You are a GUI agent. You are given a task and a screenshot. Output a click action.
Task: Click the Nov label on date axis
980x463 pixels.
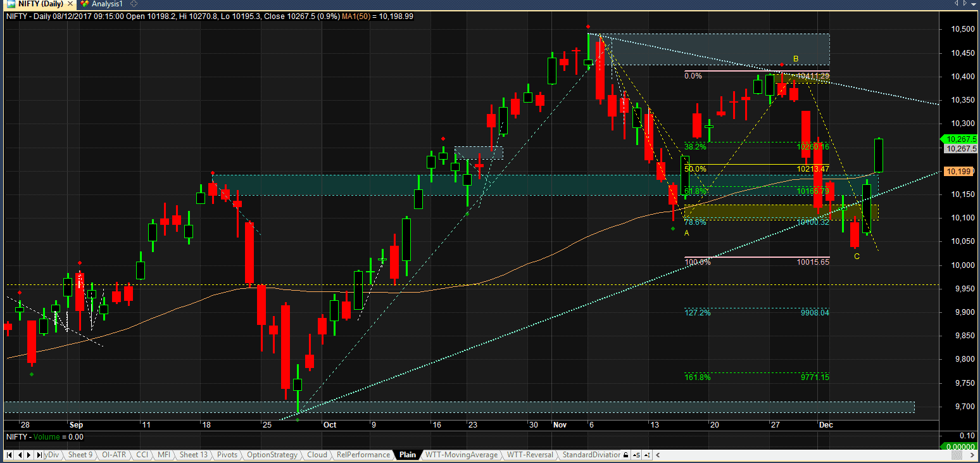pos(560,425)
